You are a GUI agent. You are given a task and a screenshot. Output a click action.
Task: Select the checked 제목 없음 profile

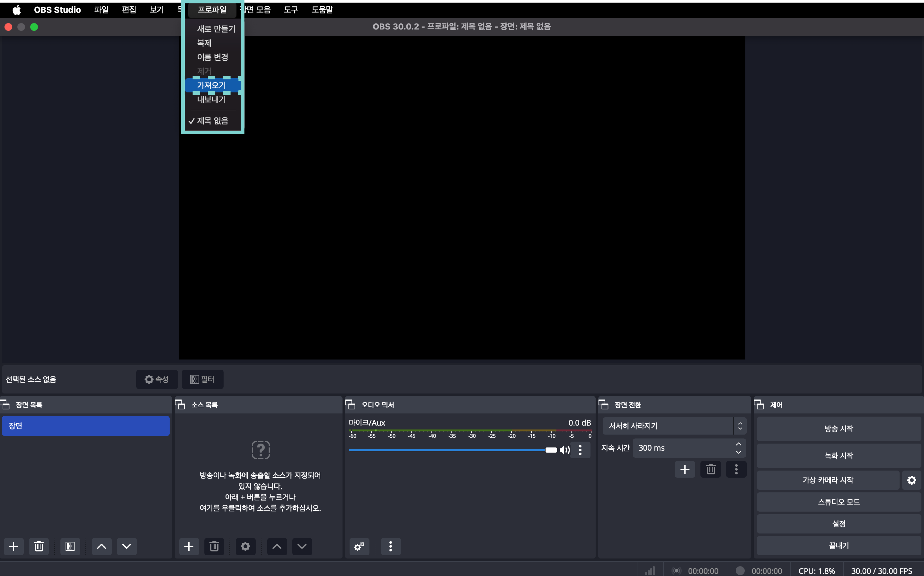(x=212, y=121)
